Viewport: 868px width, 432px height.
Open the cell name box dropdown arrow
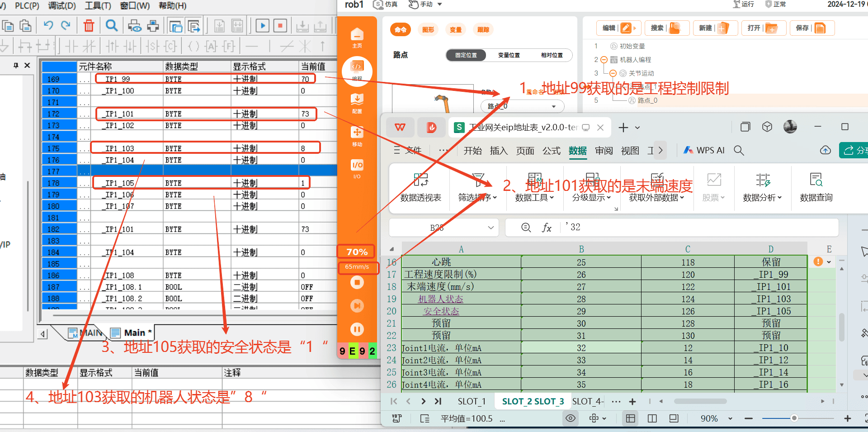491,228
